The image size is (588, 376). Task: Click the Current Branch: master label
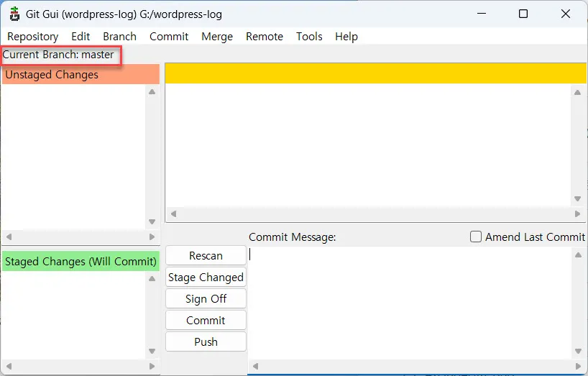pos(59,55)
